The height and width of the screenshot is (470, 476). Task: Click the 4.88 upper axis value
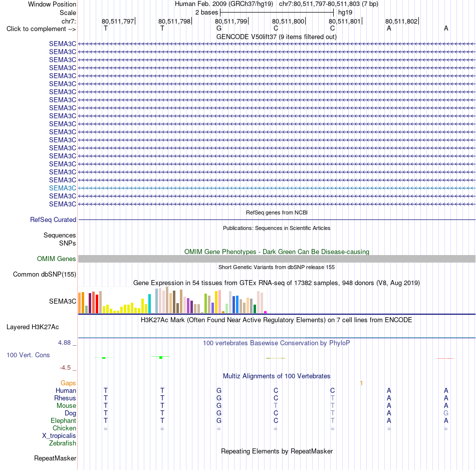[x=64, y=343]
